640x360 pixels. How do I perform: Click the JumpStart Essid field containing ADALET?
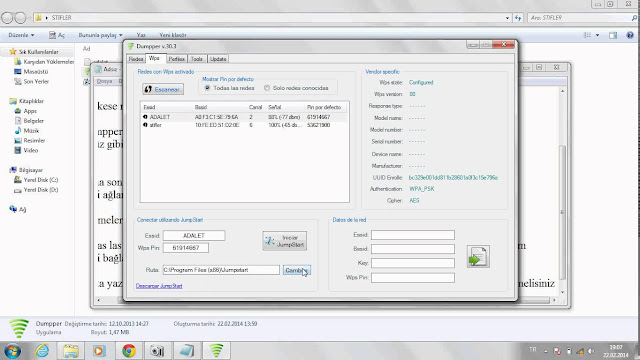coord(194,236)
